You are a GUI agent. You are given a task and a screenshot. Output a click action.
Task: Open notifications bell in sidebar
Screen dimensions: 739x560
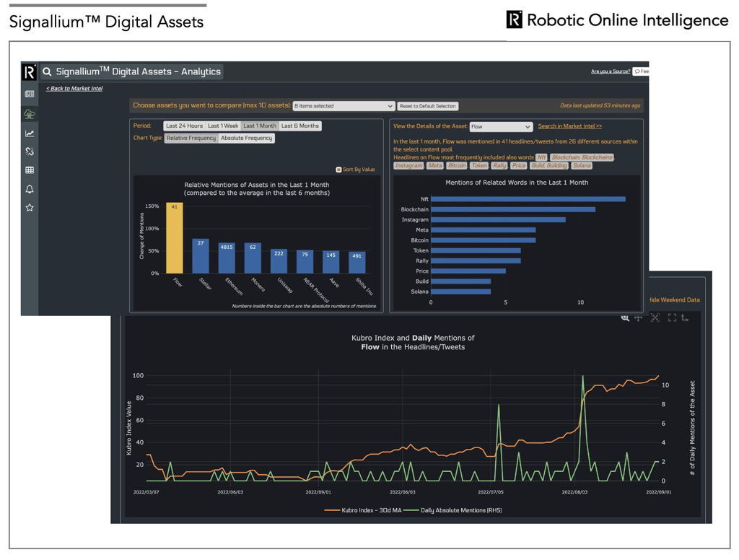click(30, 189)
